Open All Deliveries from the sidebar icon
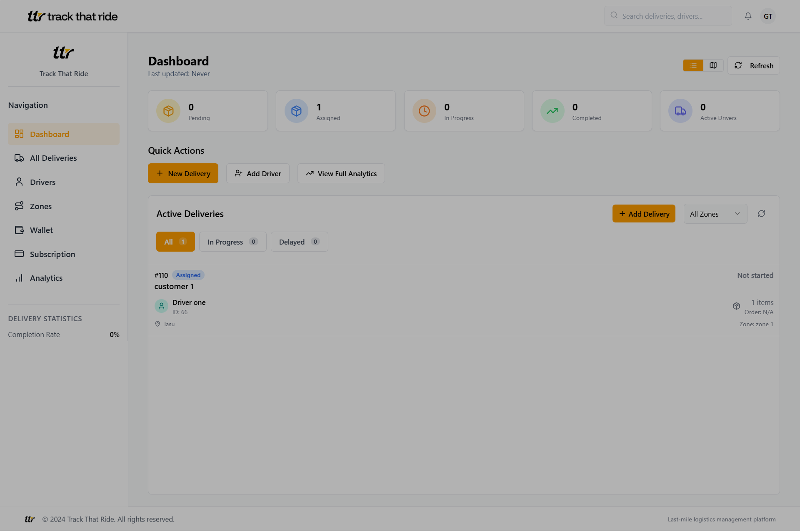Screen dimensions: 800x532 point(19,158)
